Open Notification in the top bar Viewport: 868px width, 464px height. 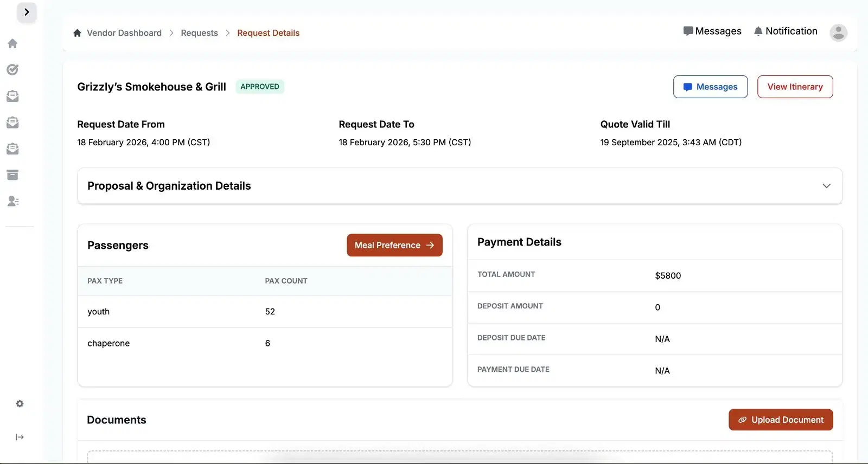tap(786, 31)
